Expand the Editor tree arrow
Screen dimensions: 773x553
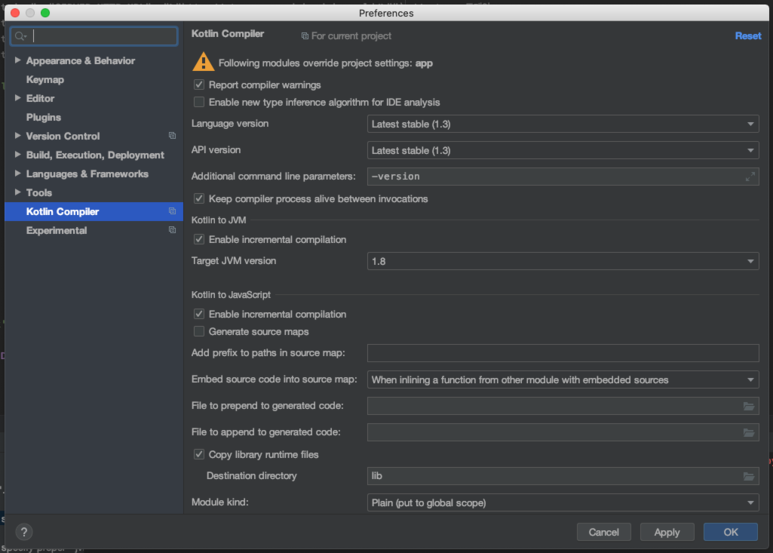[18, 98]
